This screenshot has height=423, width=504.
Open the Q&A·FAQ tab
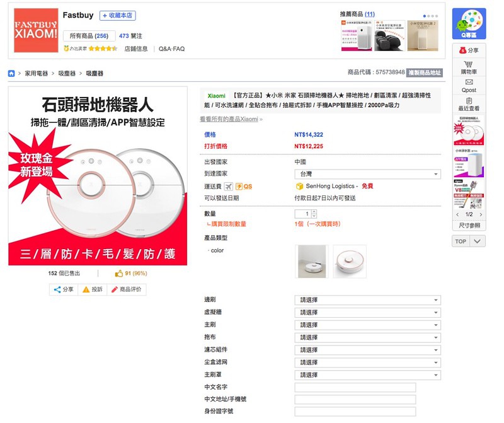(x=171, y=49)
